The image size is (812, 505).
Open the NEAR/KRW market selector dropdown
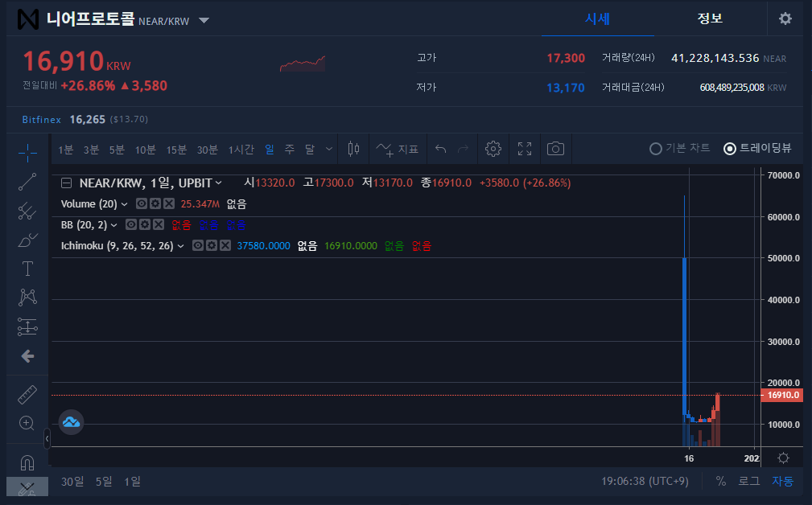click(204, 21)
